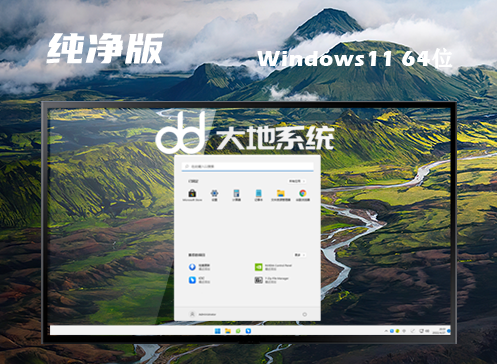The width and height of the screenshot is (497, 364).
Task: Open File Explorer from the taskbar
Action: click(228, 331)
